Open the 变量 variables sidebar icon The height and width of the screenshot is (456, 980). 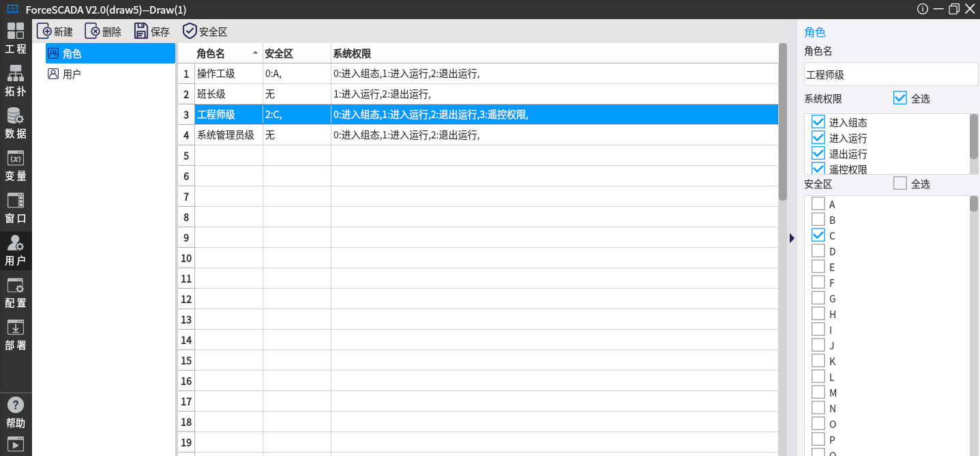(x=16, y=165)
